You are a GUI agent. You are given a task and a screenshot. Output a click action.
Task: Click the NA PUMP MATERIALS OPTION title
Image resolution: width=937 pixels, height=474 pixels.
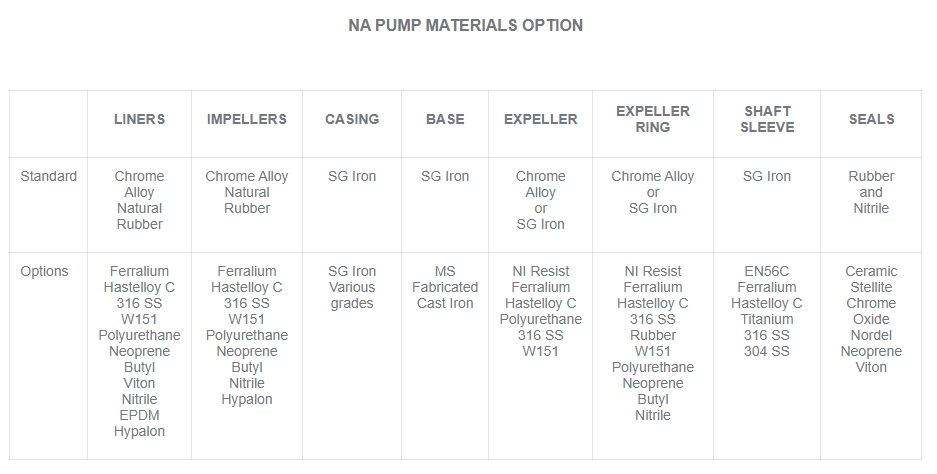(466, 25)
